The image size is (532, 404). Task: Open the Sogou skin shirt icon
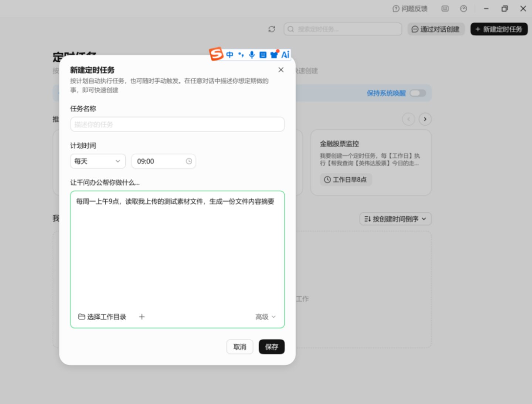[274, 55]
